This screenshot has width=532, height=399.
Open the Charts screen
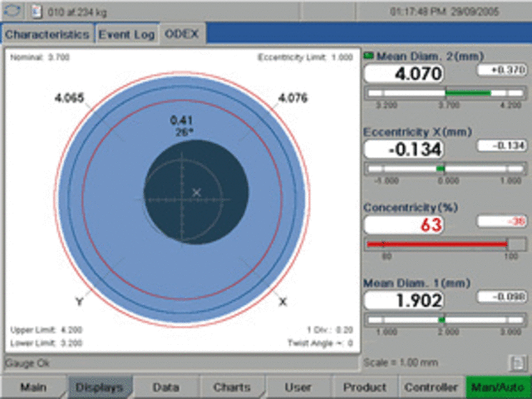click(x=231, y=387)
